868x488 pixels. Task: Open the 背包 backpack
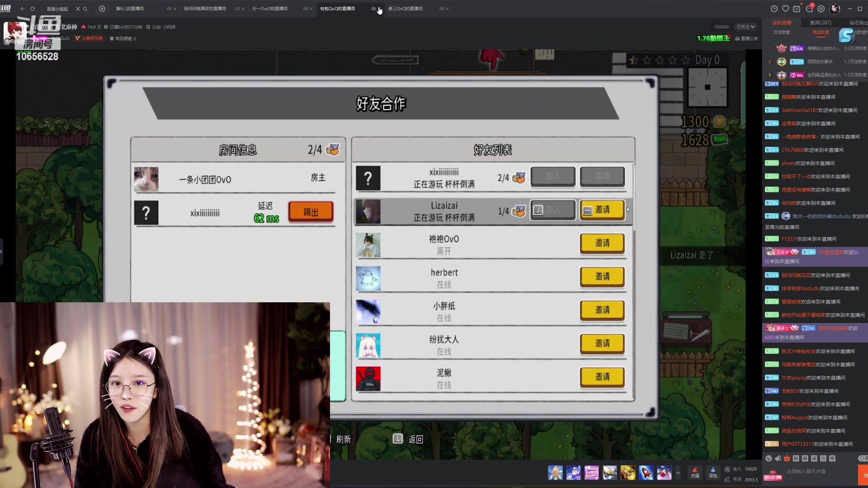(713, 473)
